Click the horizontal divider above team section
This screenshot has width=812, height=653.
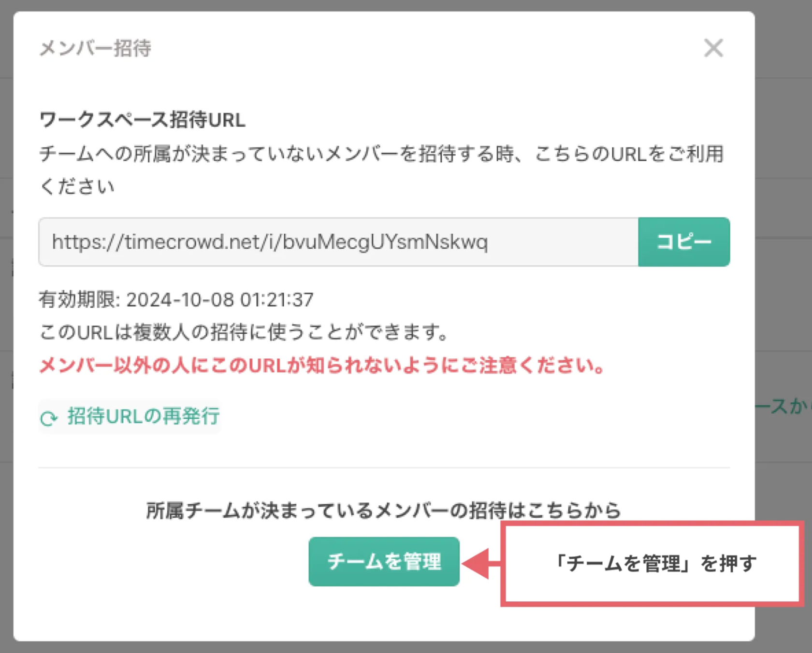384,468
